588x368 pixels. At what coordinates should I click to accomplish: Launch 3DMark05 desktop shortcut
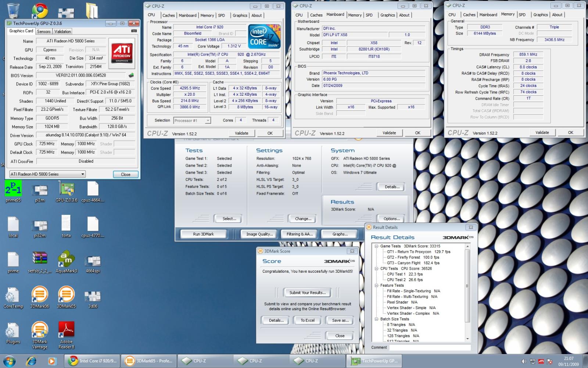coord(66,297)
